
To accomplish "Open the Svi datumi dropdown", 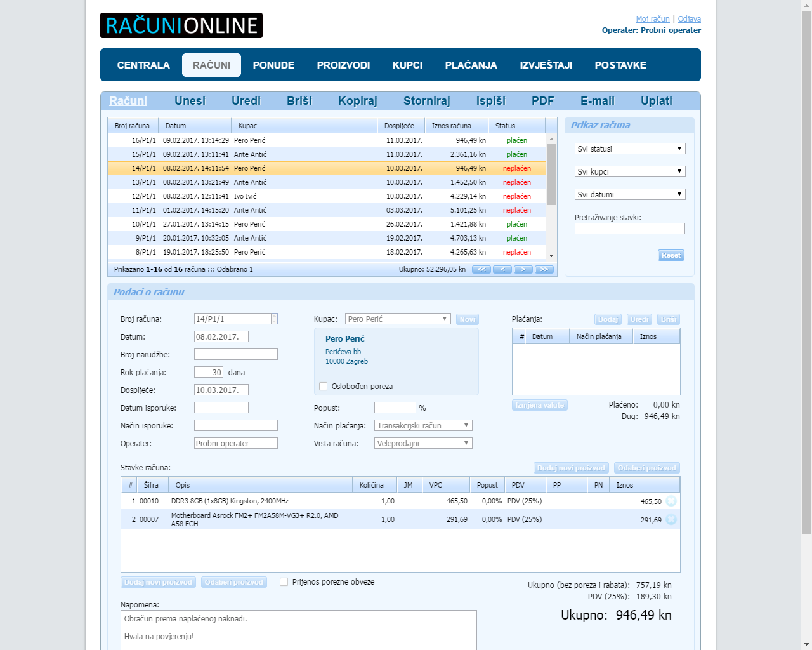I will [x=629, y=194].
